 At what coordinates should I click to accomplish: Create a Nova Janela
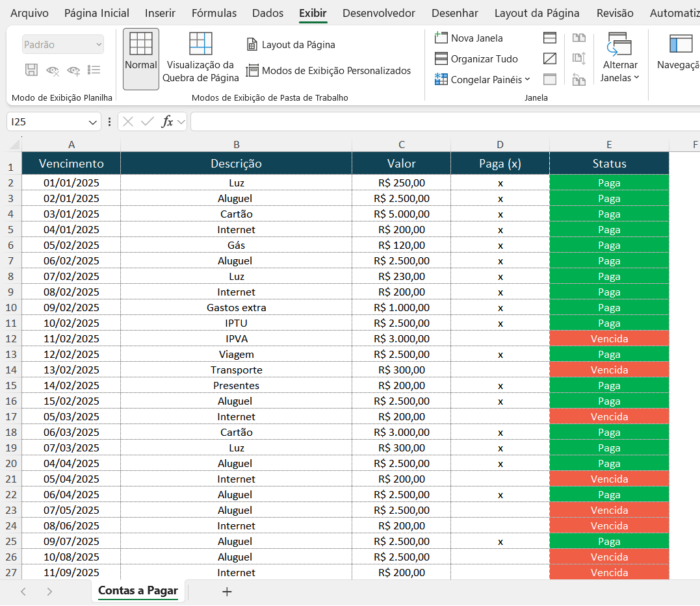pos(475,38)
